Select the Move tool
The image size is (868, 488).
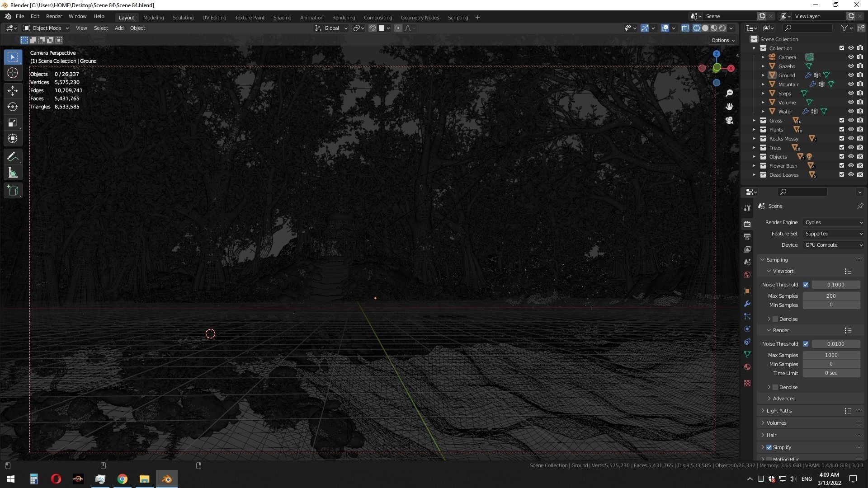click(13, 90)
